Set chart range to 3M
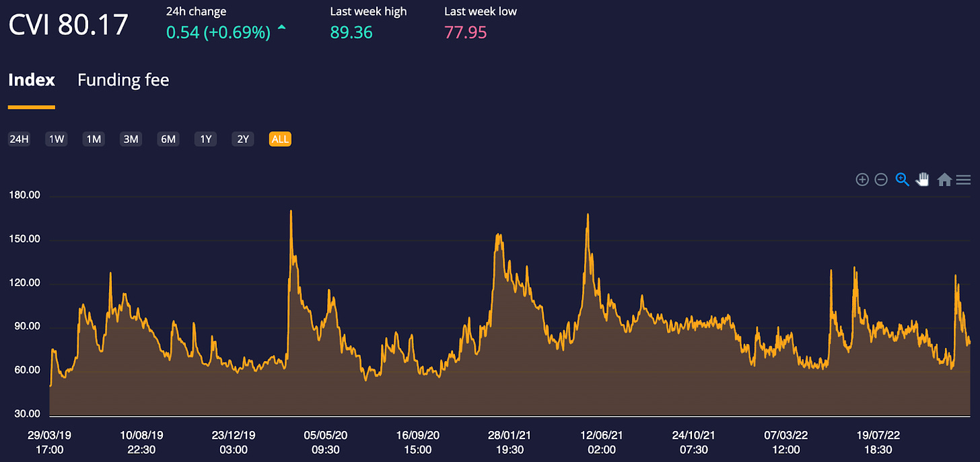 click(x=131, y=139)
